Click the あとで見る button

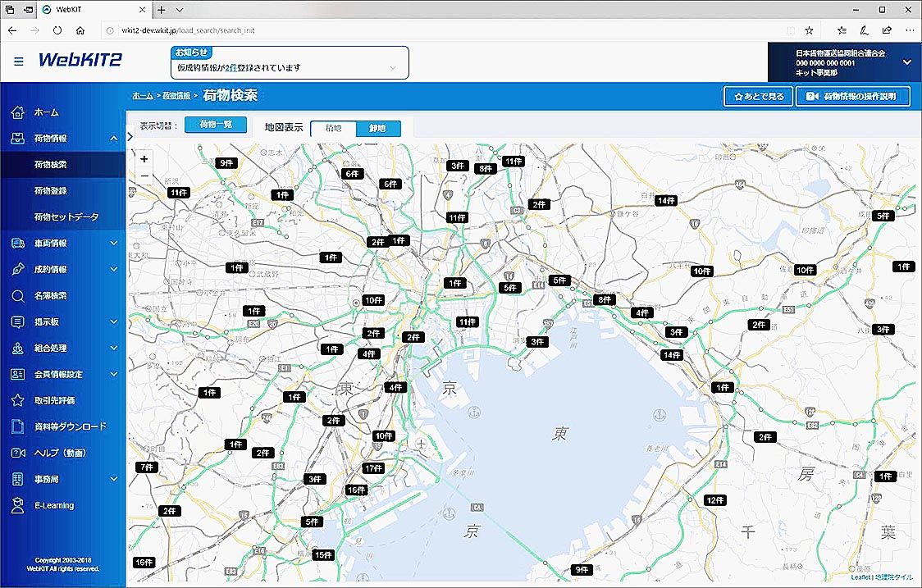pyautogui.click(x=758, y=97)
